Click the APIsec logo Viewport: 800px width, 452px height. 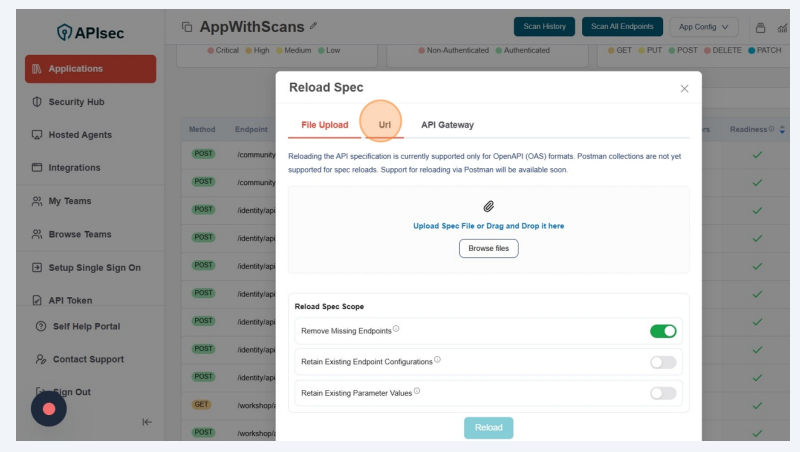[90, 33]
